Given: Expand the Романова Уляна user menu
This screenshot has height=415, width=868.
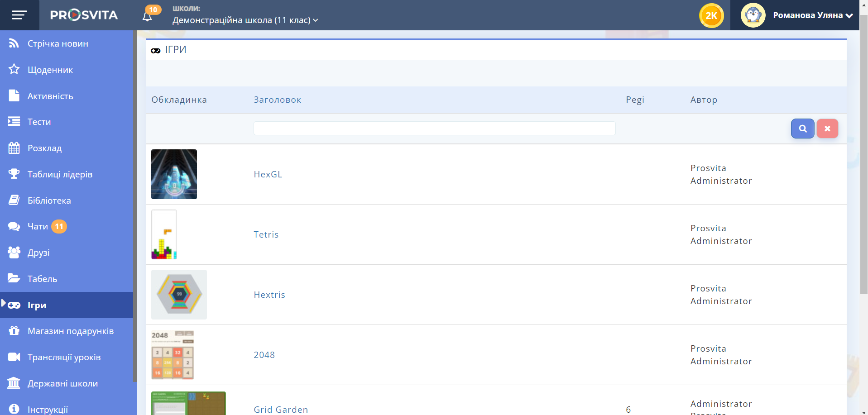Looking at the screenshot, I should (812, 15).
